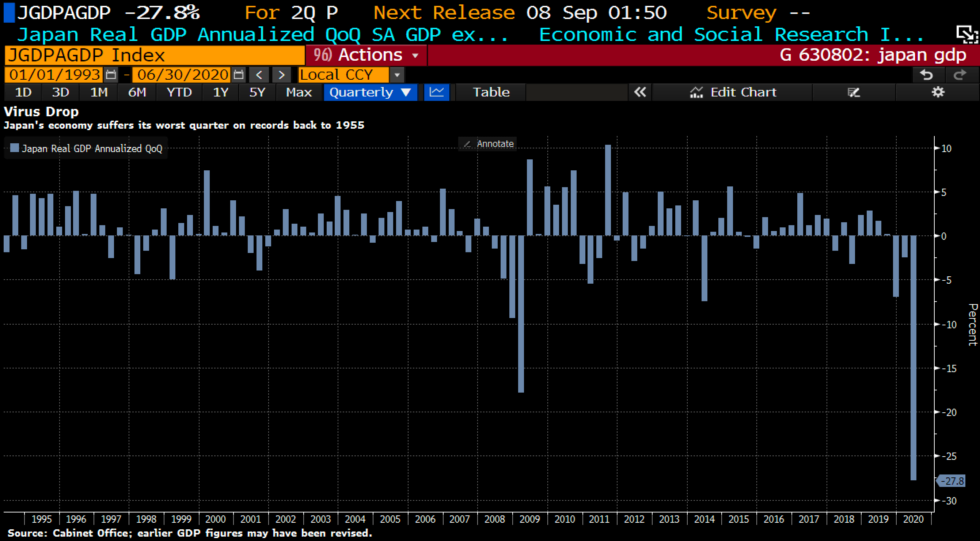
Task: Open the start date calendar picker
Action: [111, 75]
